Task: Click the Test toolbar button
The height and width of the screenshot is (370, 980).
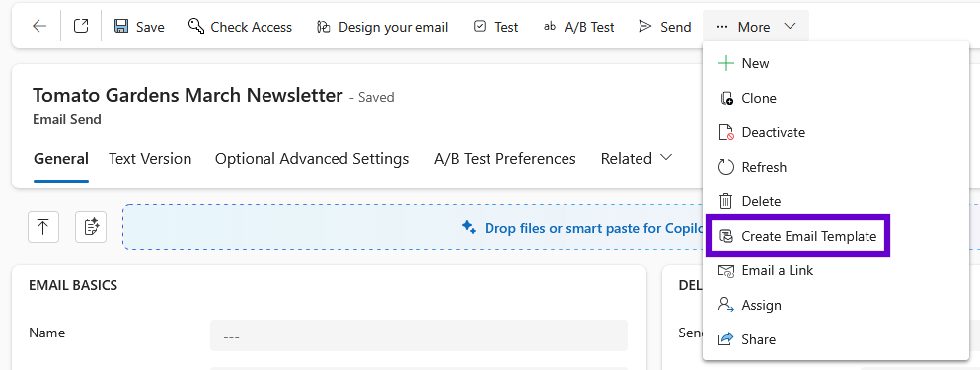Action: tap(495, 27)
